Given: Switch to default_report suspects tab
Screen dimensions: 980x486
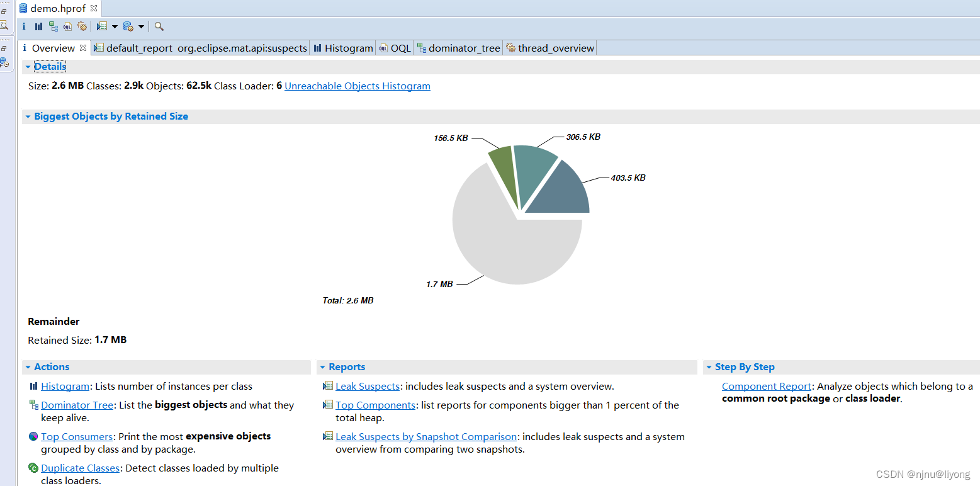Looking at the screenshot, I should point(200,48).
